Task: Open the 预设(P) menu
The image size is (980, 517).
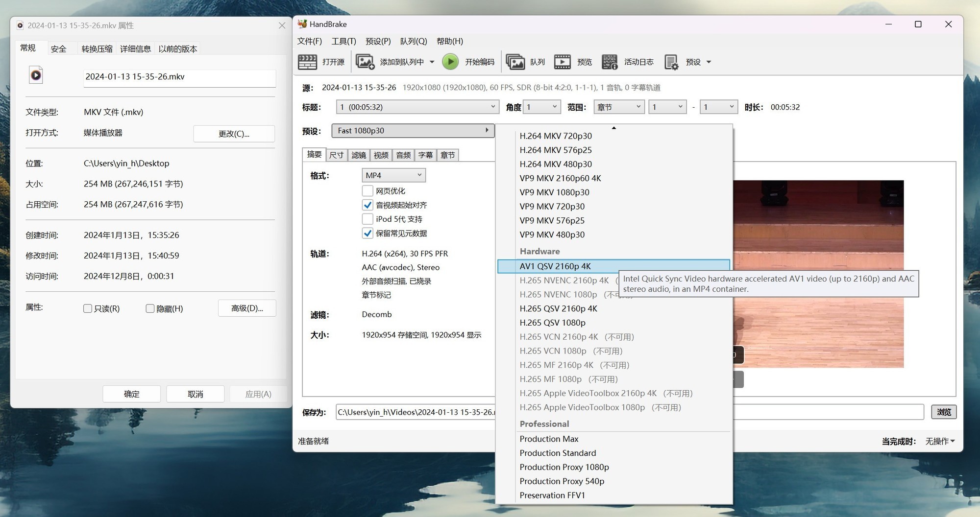Action: point(378,42)
